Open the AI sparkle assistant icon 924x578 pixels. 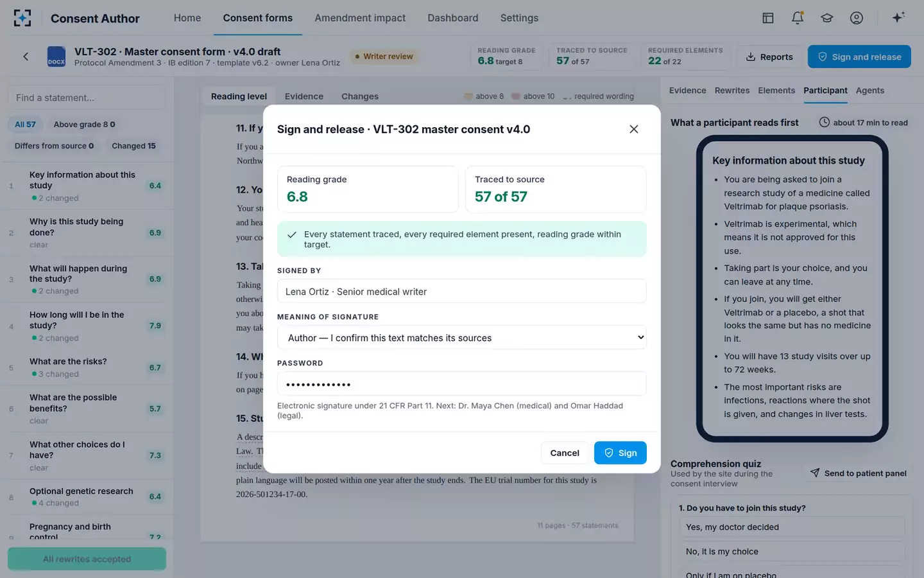[898, 17]
